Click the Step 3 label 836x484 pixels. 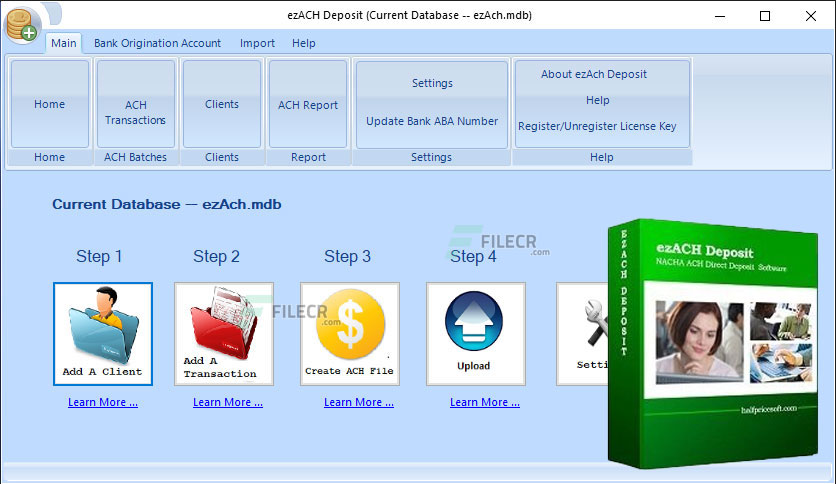pos(347,256)
